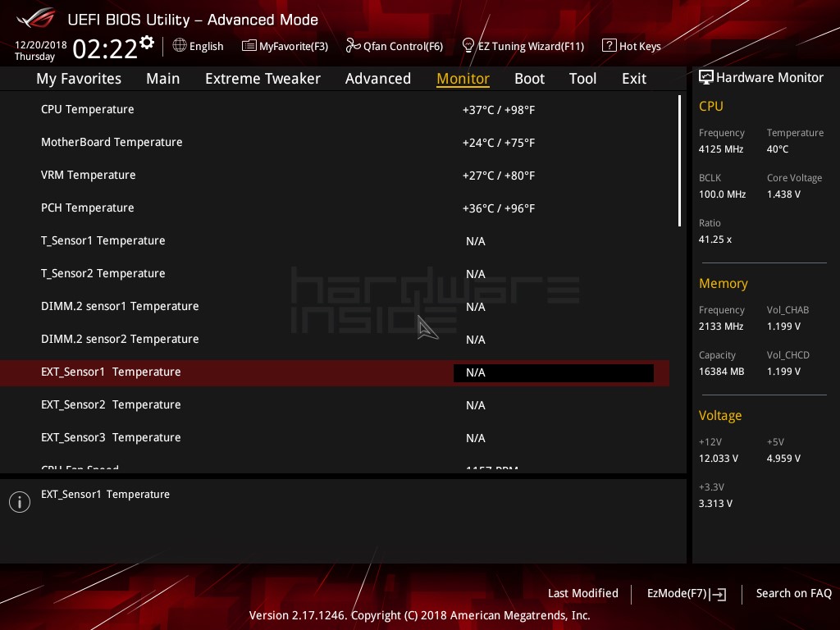This screenshot has height=630, width=840.
Task: Select DIMM.2 sensor2 Temperature row
Action: 335,339
